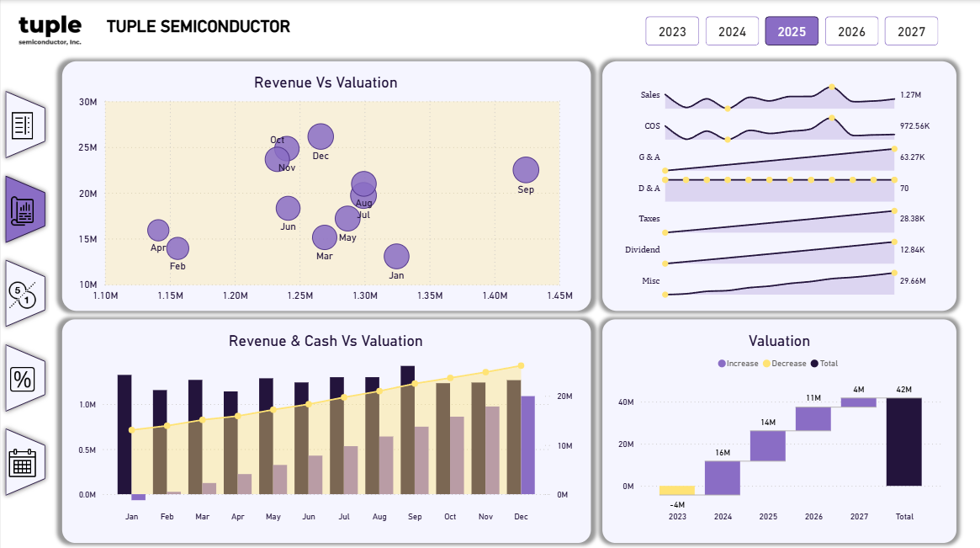
Task: Select year 2026 slicer button
Action: (851, 31)
